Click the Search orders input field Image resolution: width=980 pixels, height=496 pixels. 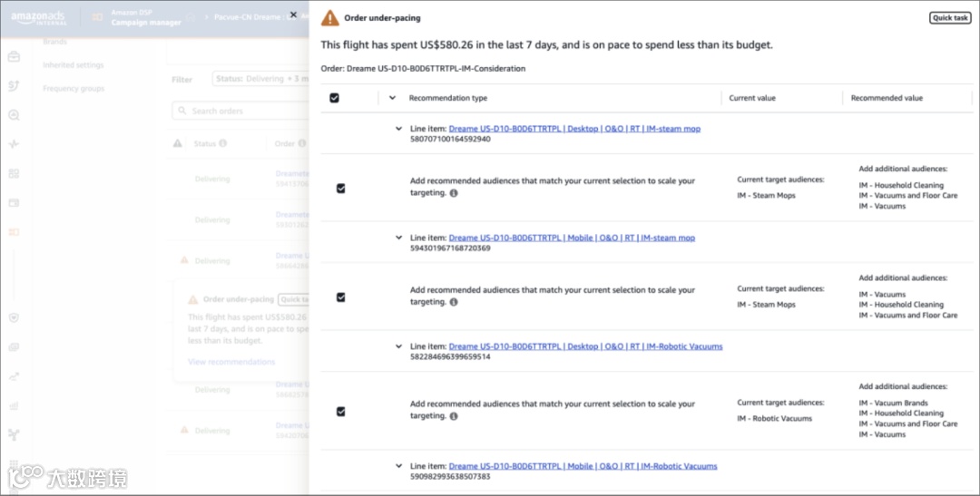pos(240,111)
